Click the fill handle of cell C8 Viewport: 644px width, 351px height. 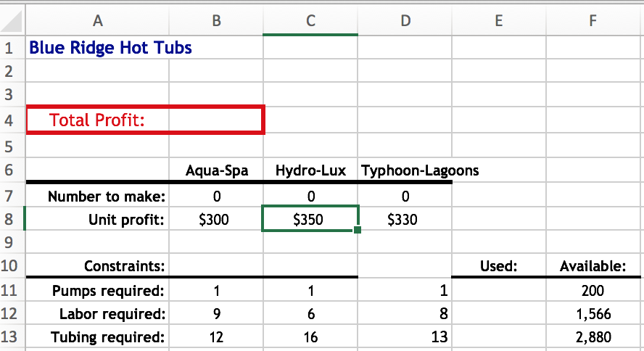[358, 230]
